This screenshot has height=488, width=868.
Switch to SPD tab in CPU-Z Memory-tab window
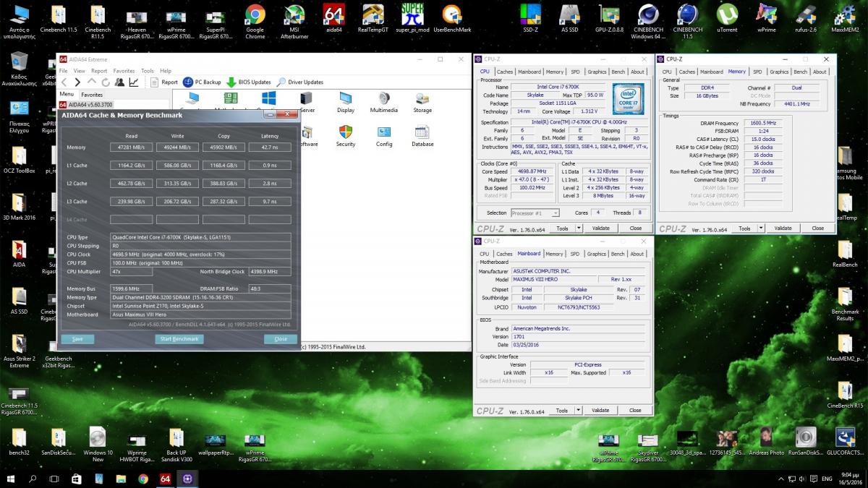click(x=757, y=72)
